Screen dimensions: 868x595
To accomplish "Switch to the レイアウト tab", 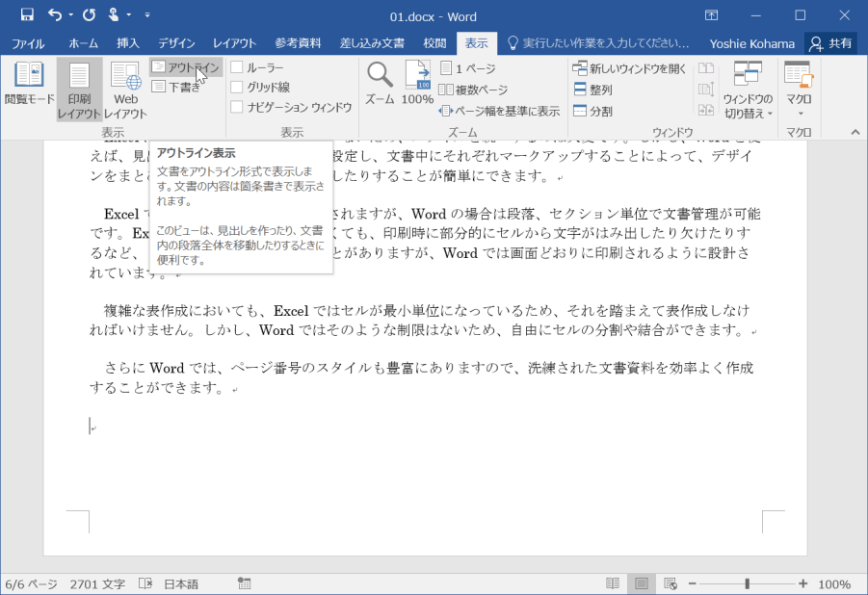I will click(235, 43).
